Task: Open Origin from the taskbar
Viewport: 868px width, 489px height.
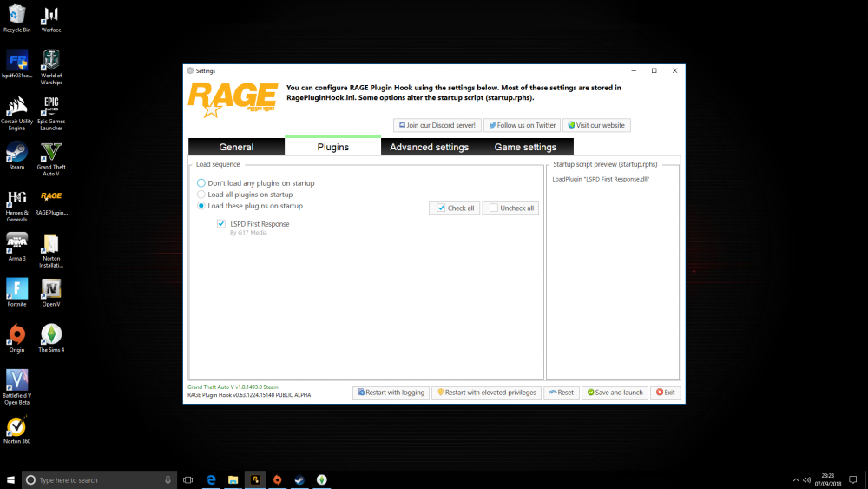Action: [278, 479]
